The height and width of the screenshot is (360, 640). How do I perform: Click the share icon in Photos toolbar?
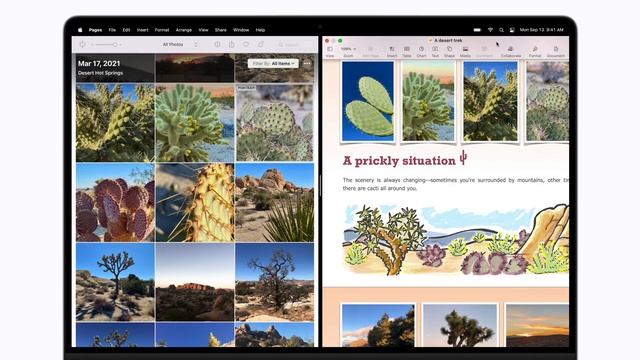point(231,44)
